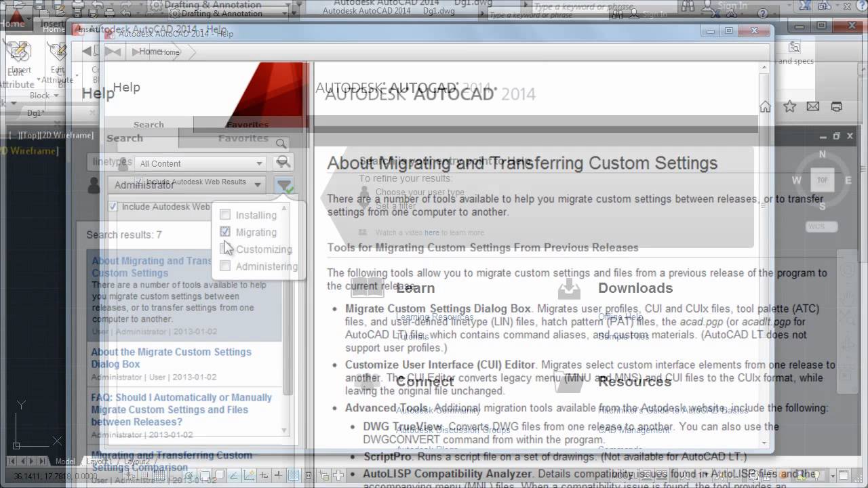Click ViewCube W compass label

[x=797, y=180]
